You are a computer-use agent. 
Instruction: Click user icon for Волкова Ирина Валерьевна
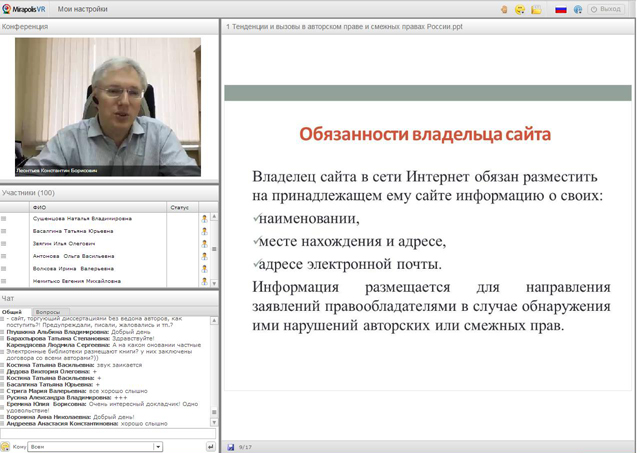[204, 269]
